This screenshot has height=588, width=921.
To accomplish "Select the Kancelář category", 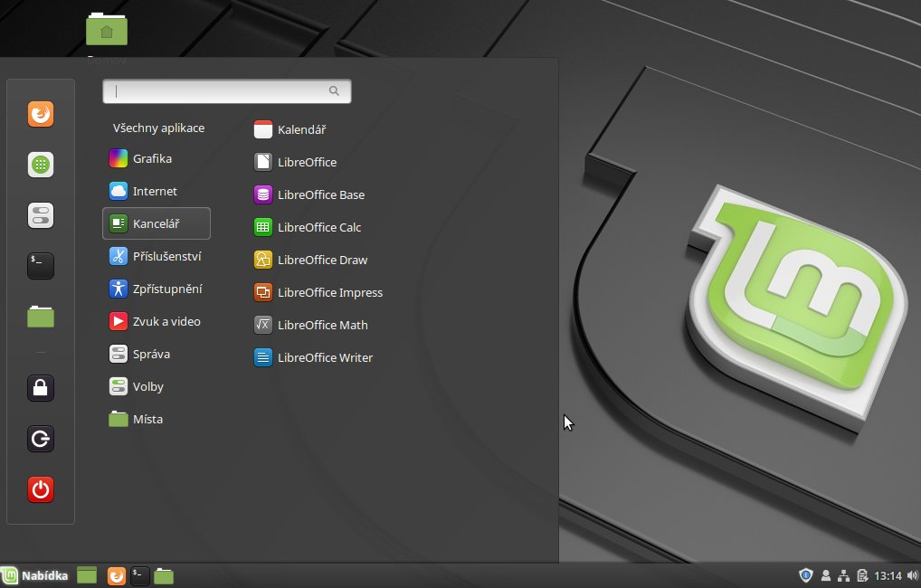I will tap(157, 223).
